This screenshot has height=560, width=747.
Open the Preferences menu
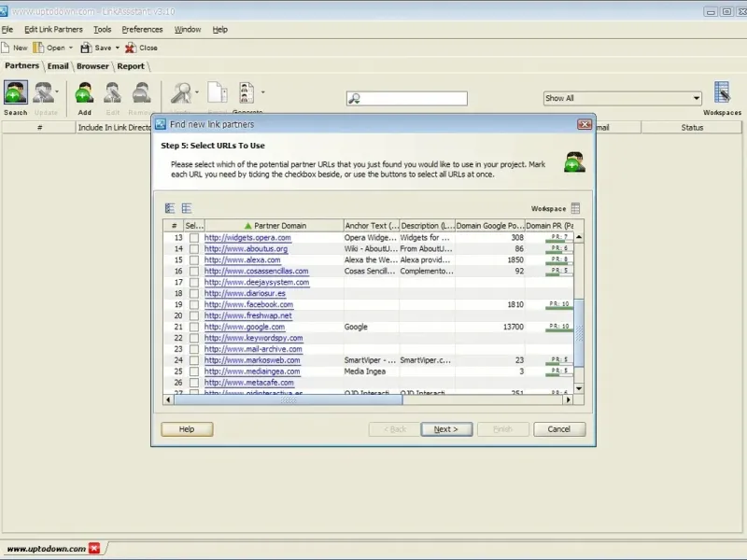[x=142, y=30]
